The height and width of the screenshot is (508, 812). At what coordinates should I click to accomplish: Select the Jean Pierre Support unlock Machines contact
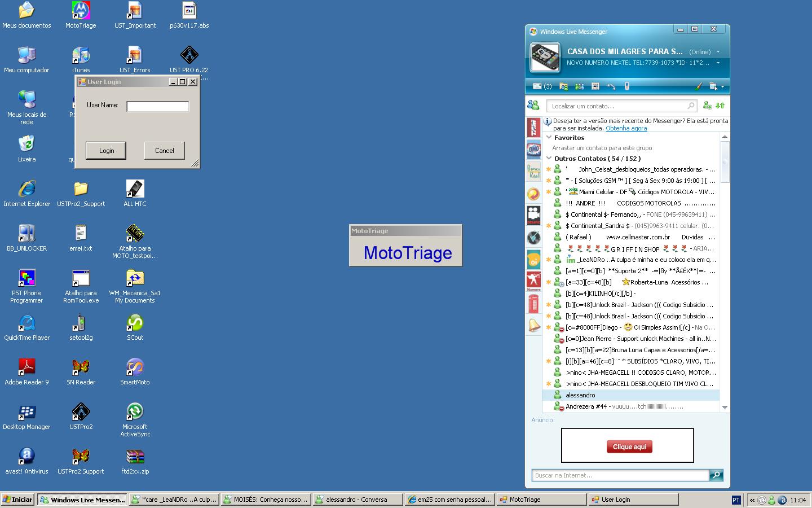[x=631, y=339]
